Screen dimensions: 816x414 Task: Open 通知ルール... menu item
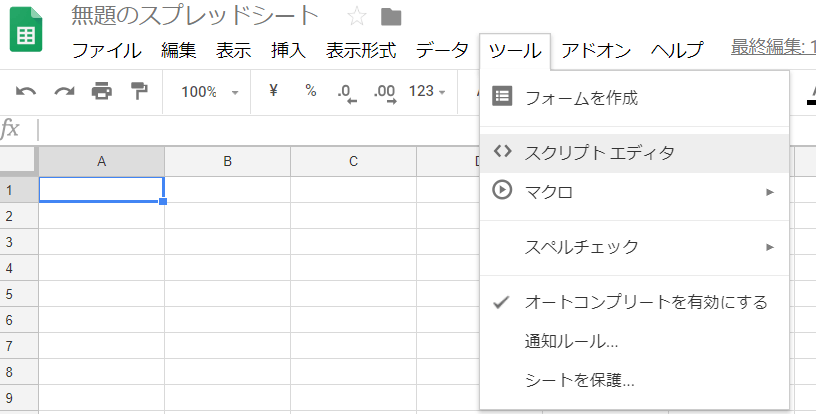(634, 342)
